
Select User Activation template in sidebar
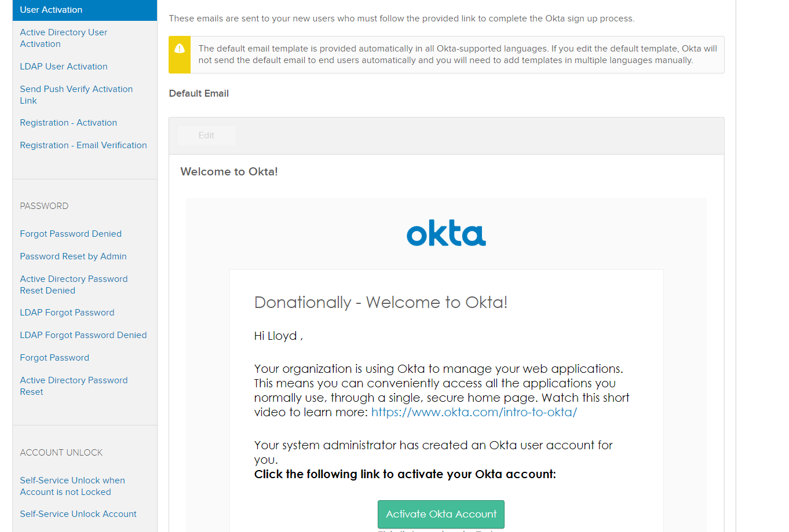85,10
